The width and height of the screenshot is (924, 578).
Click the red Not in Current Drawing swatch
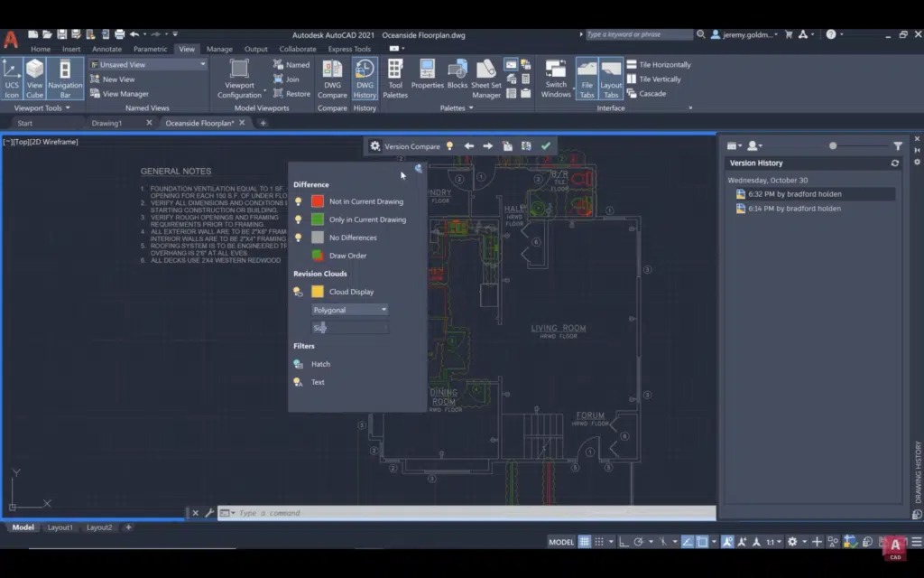(318, 201)
